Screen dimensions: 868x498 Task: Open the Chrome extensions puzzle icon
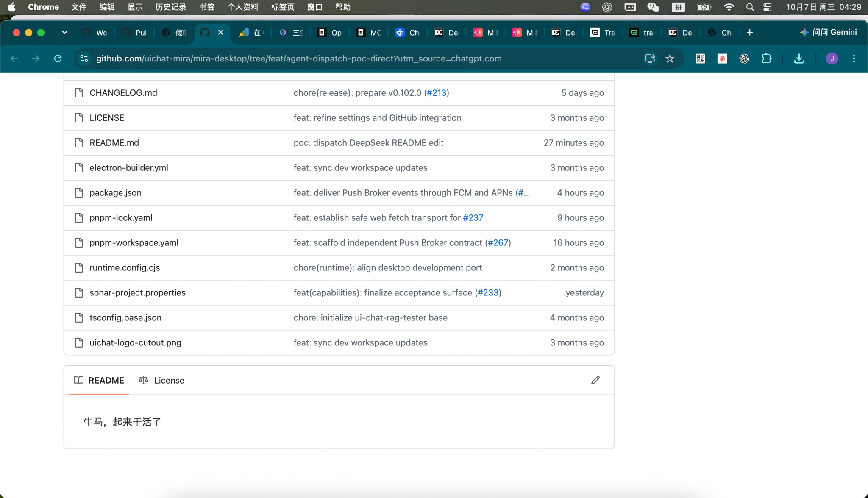click(766, 58)
